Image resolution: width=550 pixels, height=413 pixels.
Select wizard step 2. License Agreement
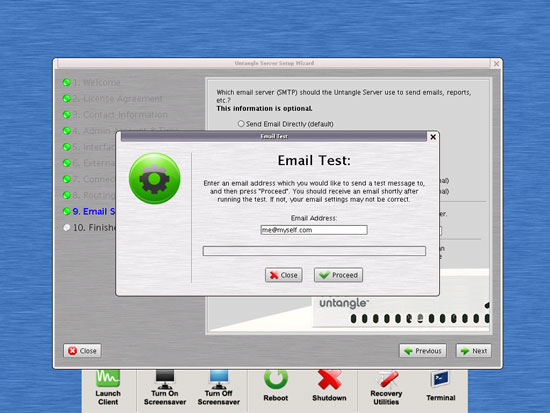point(118,99)
